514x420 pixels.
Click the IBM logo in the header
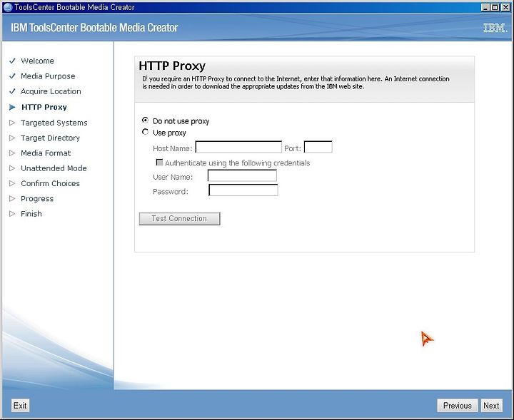(x=495, y=28)
